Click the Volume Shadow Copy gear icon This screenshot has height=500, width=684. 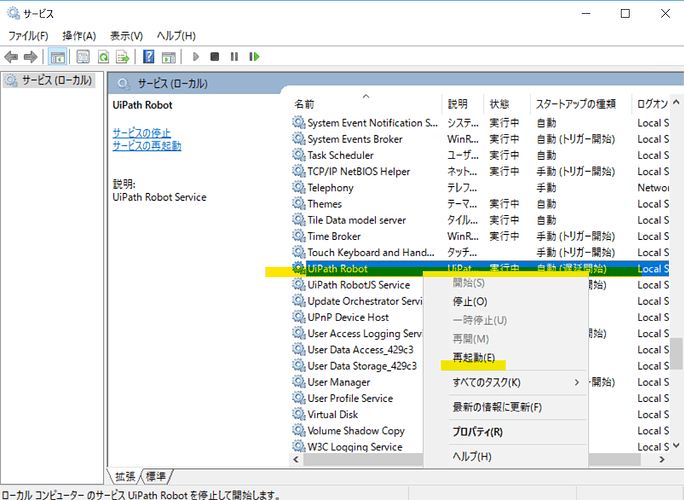[298, 430]
